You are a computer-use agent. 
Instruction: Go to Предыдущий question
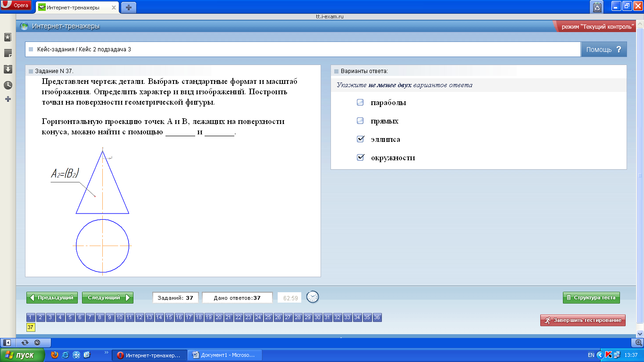(x=52, y=297)
